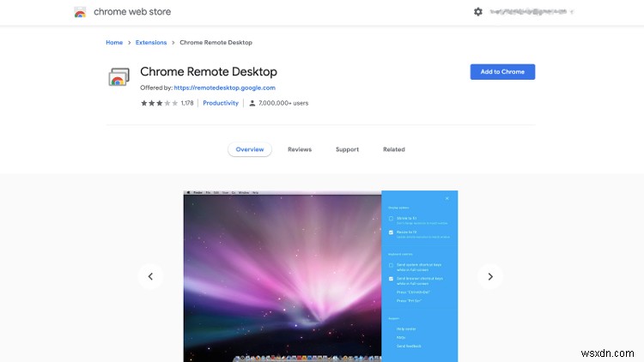Screen dimensions: 644x362
Task: Click the Chrome Remote Desktop breadcrumb text
Action: click(x=216, y=42)
